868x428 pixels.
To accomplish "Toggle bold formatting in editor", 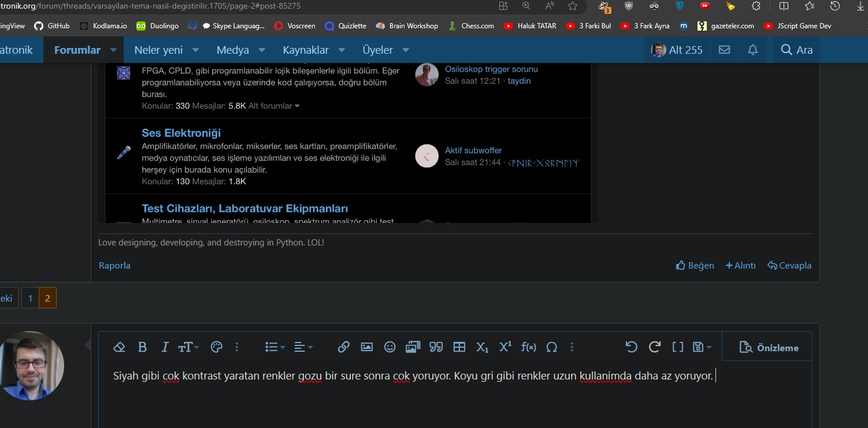I will (142, 347).
